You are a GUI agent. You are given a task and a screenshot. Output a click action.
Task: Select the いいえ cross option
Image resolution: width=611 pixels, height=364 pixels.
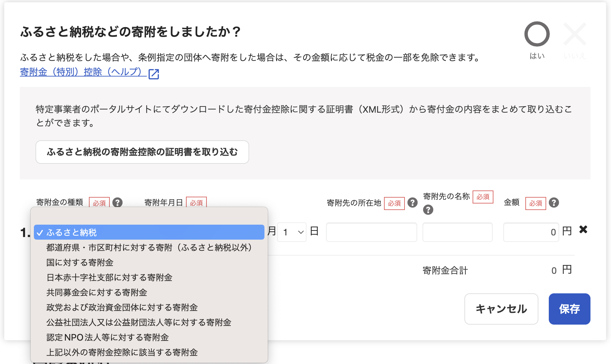575,35
